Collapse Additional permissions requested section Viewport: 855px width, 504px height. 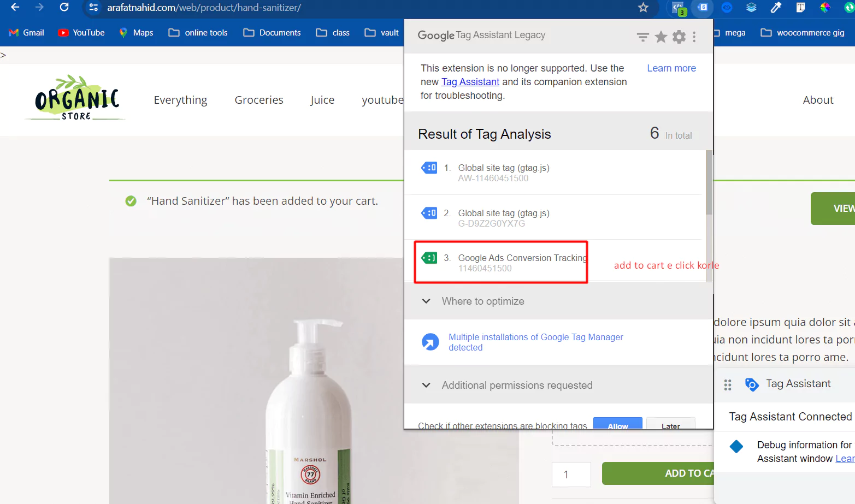426,385
